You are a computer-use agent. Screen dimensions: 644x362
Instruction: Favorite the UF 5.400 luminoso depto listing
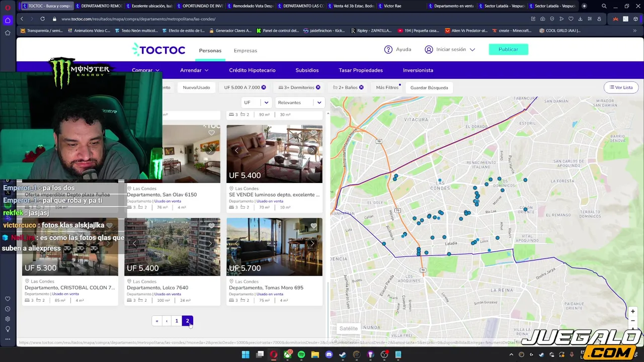click(x=314, y=133)
